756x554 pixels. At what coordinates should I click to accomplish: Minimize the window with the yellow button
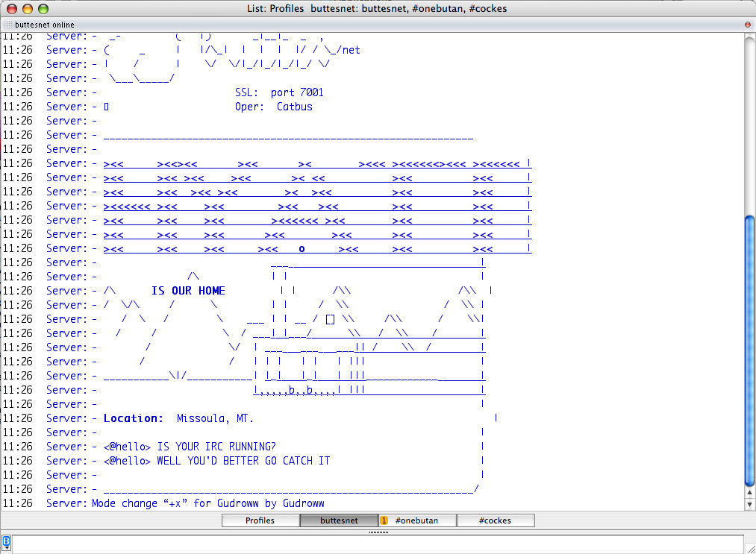(28, 9)
